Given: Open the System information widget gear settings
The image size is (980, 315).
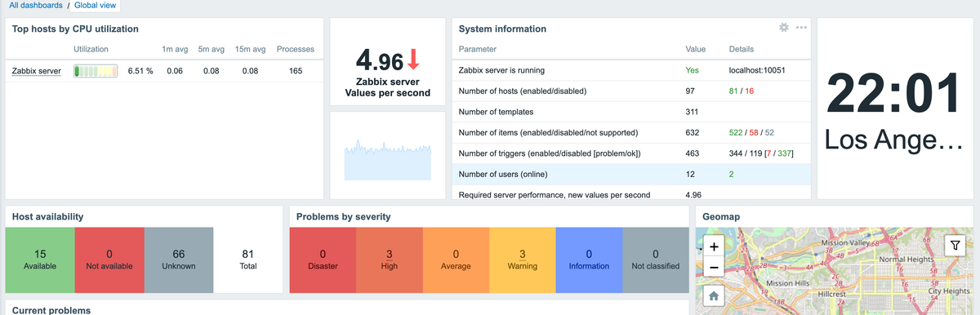Looking at the screenshot, I should pyautogui.click(x=784, y=28).
